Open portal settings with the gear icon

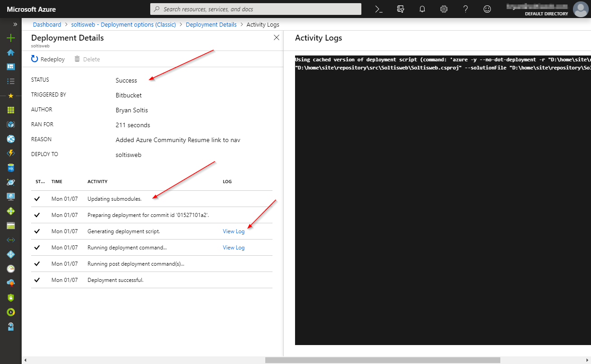click(443, 9)
